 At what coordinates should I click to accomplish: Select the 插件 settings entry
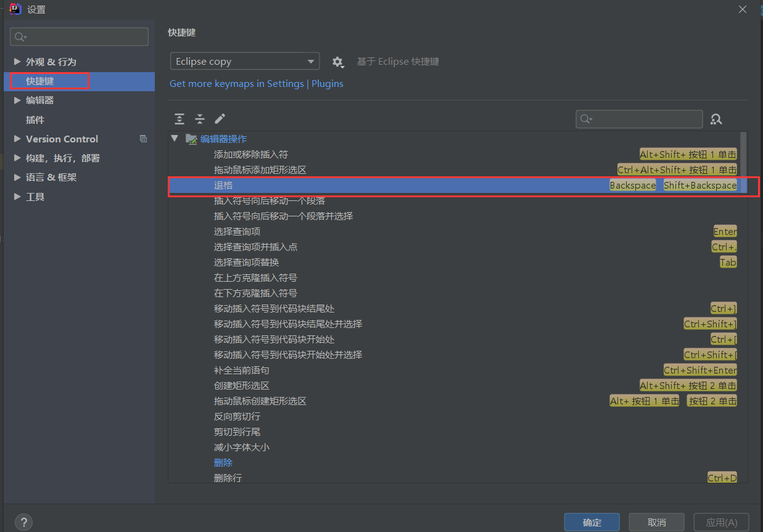click(x=35, y=120)
